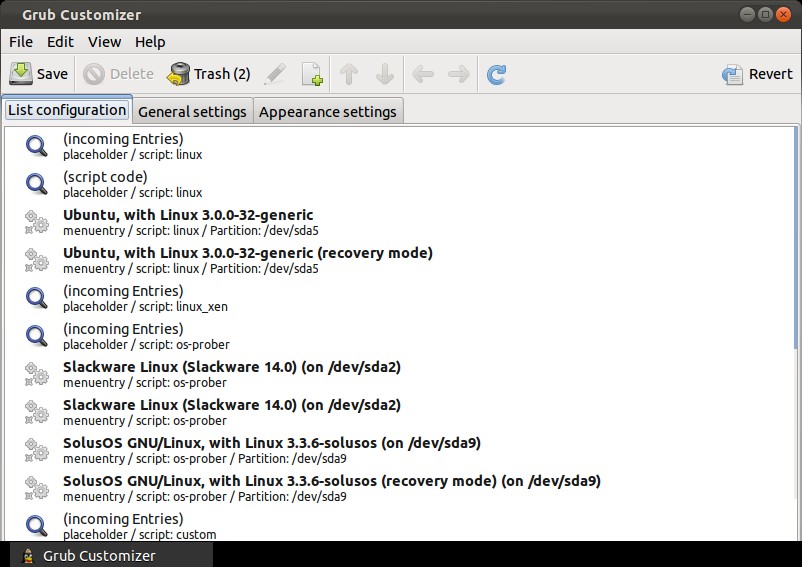Open the View menu
Image resolution: width=802 pixels, height=567 pixels.
[104, 42]
